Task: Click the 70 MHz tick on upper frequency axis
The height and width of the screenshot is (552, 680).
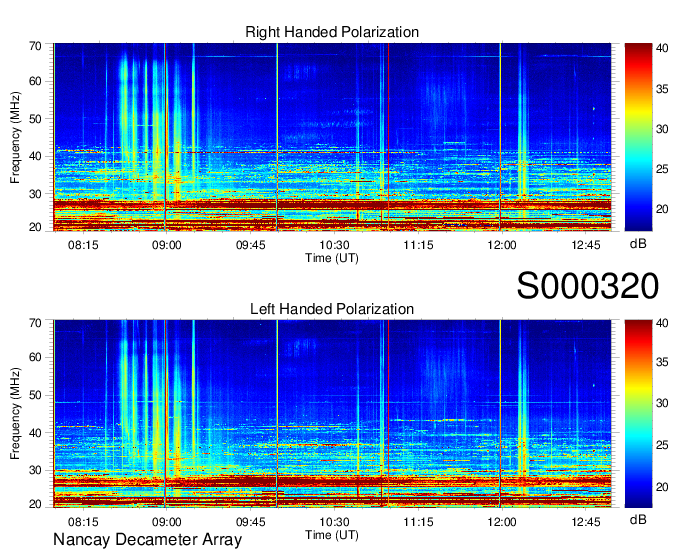Action: point(35,46)
